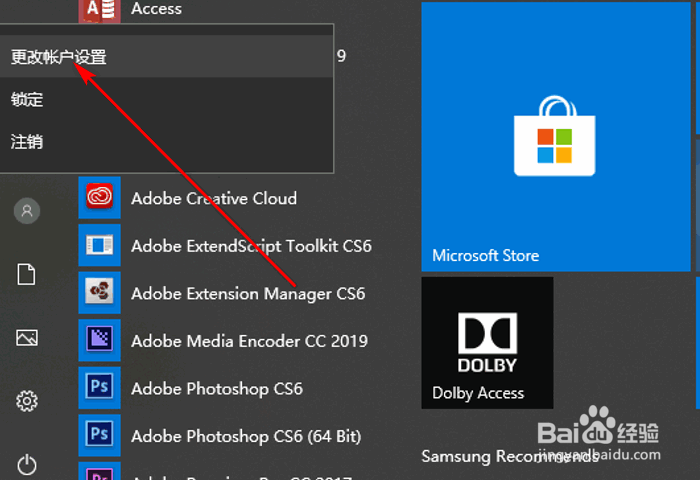This screenshot has width=700, height=480.
Task: Open the Documents sidebar icon
Action: (x=27, y=274)
